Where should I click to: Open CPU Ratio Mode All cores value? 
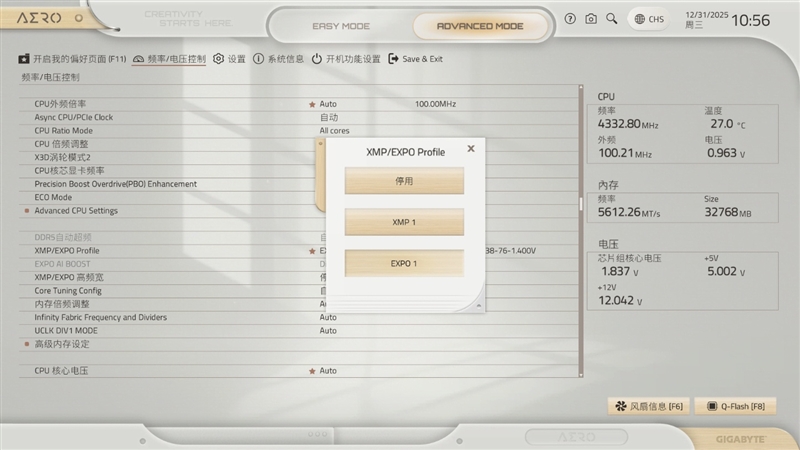pyautogui.click(x=334, y=131)
